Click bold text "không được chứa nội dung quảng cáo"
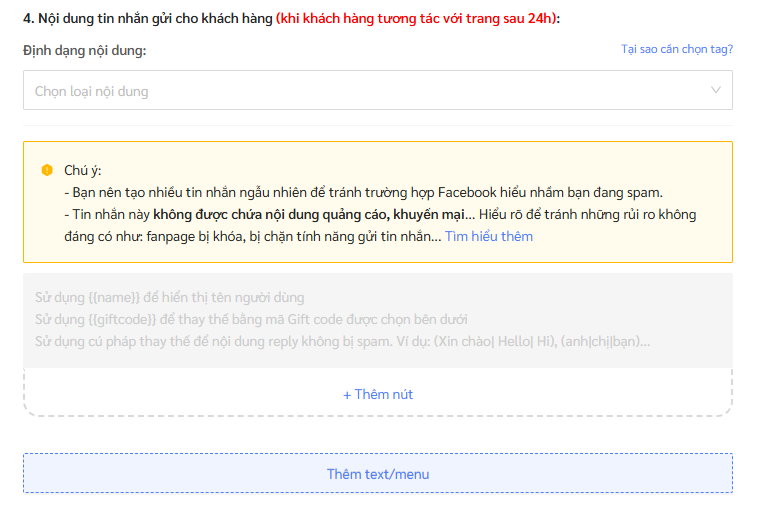 (x=270, y=215)
